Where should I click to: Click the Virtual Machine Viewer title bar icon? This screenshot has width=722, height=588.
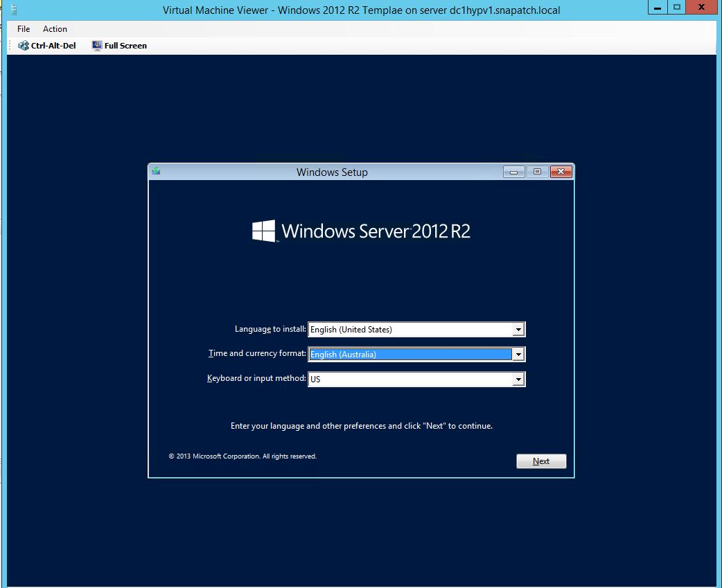point(14,10)
